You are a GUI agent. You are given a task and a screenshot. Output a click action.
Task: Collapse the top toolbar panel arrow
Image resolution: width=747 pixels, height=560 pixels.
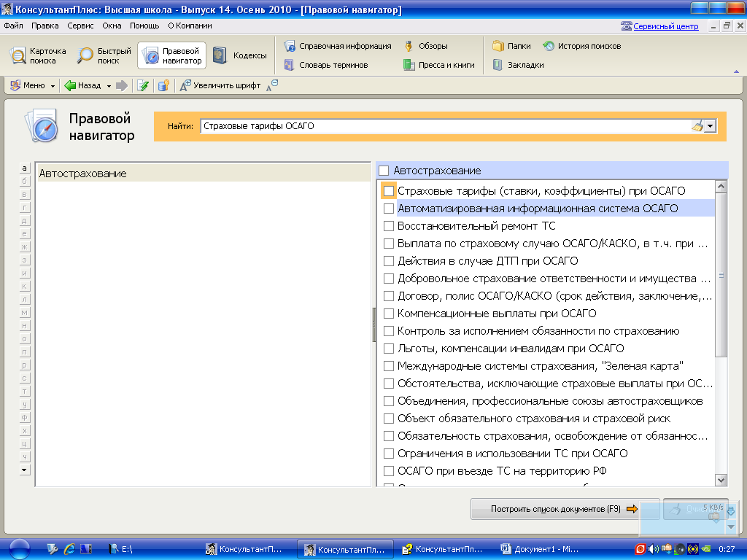pos(736,71)
